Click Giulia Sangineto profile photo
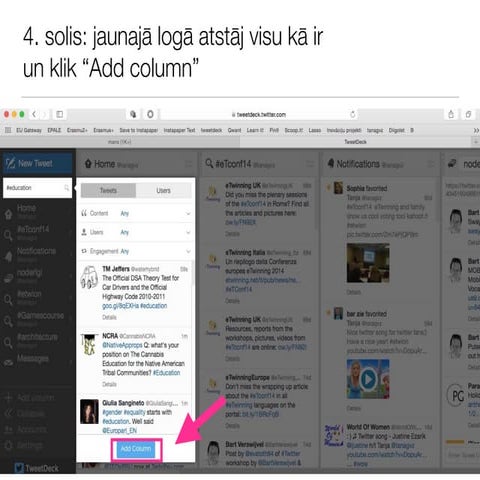 pos(89,412)
